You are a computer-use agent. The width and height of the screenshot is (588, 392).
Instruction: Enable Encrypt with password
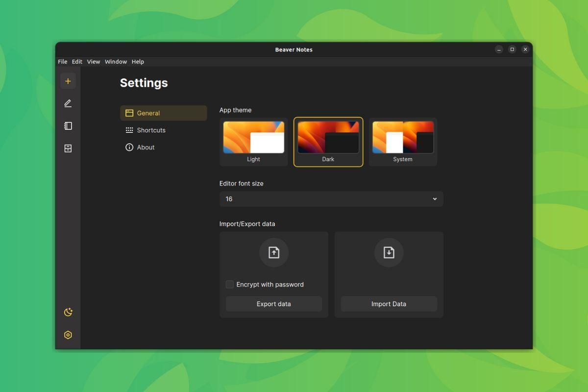pyautogui.click(x=229, y=284)
